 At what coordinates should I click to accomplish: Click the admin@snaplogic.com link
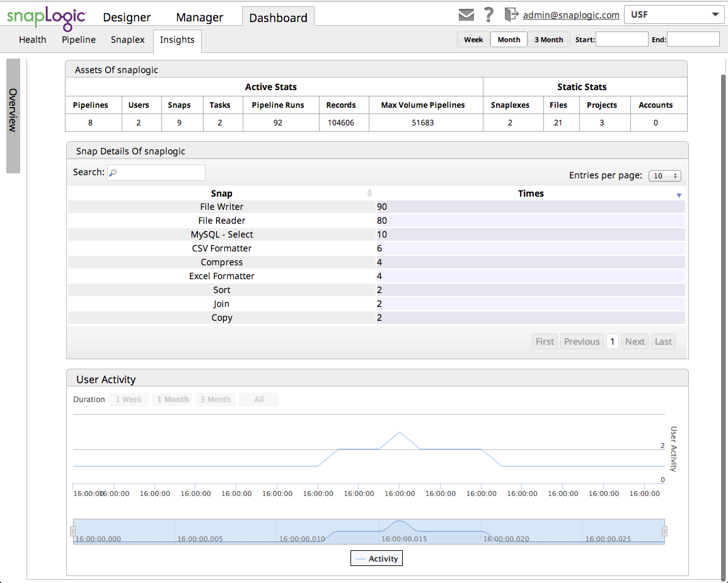pyautogui.click(x=571, y=15)
